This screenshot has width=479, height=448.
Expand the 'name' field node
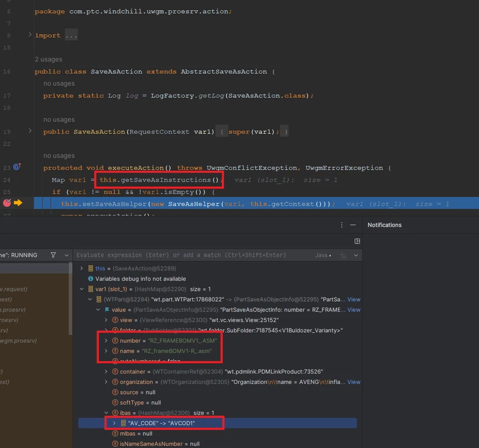click(x=106, y=351)
